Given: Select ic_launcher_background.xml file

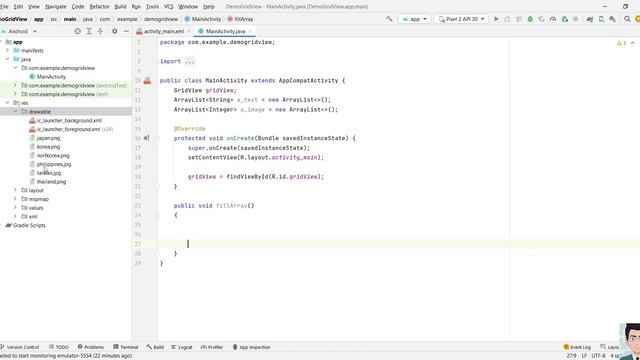Looking at the screenshot, I should tap(69, 120).
